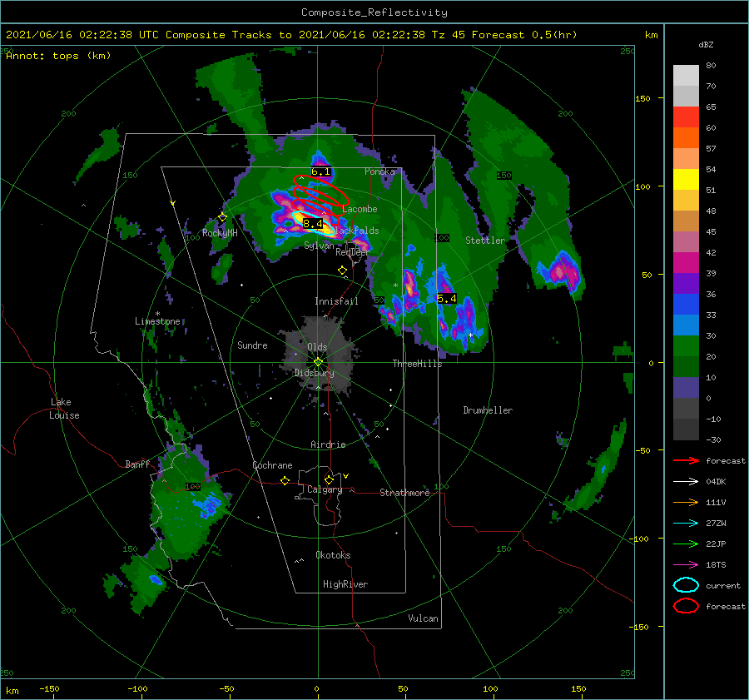Click the Strathmore city label

404,493
